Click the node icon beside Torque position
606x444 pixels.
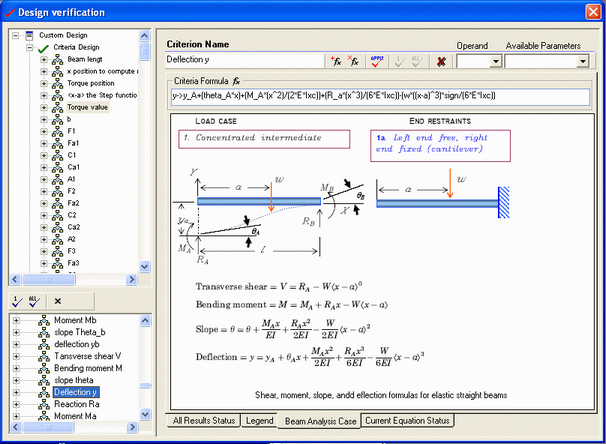pyautogui.click(x=57, y=83)
